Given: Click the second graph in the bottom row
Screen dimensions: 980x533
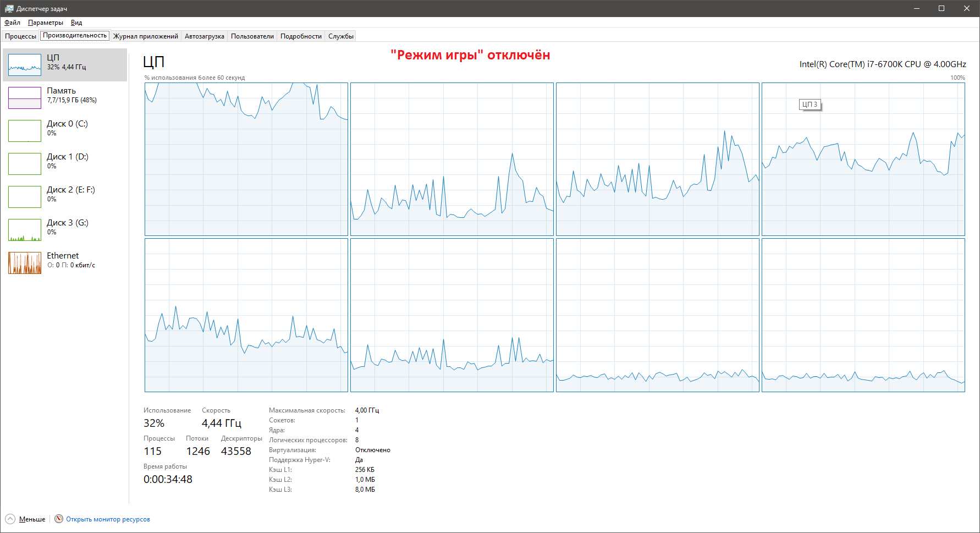Looking at the screenshot, I should pyautogui.click(x=452, y=315).
